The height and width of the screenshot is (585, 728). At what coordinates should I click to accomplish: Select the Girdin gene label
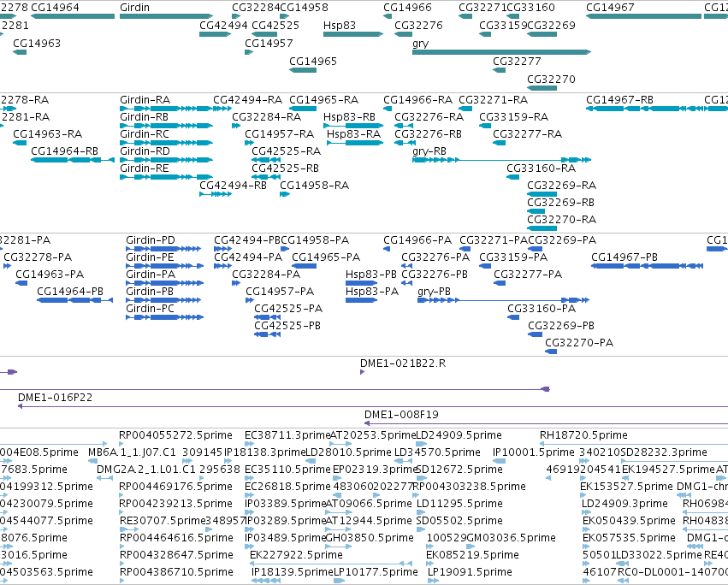(134, 8)
